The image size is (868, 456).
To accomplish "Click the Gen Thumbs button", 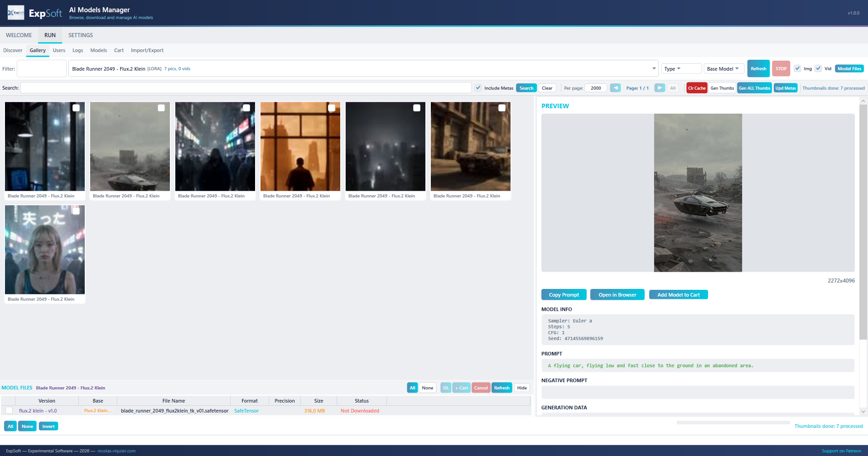I will pyautogui.click(x=722, y=88).
